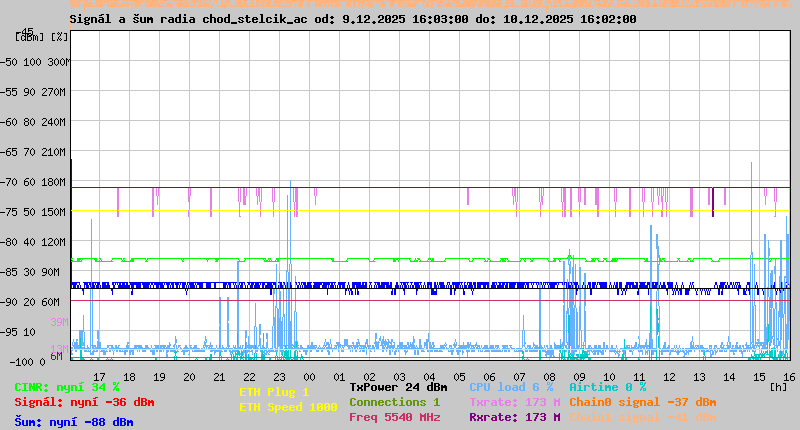The height and width of the screenshot is (430, 800).
Task: Select the TxPower 24 dBm label
Action: 398,387
